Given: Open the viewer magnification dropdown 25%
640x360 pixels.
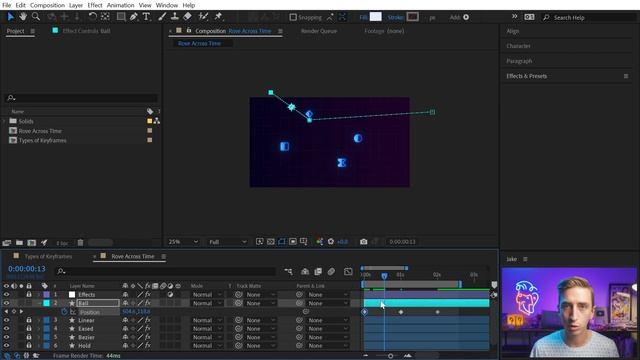Looking at the screenshot, I should point(183,242).
